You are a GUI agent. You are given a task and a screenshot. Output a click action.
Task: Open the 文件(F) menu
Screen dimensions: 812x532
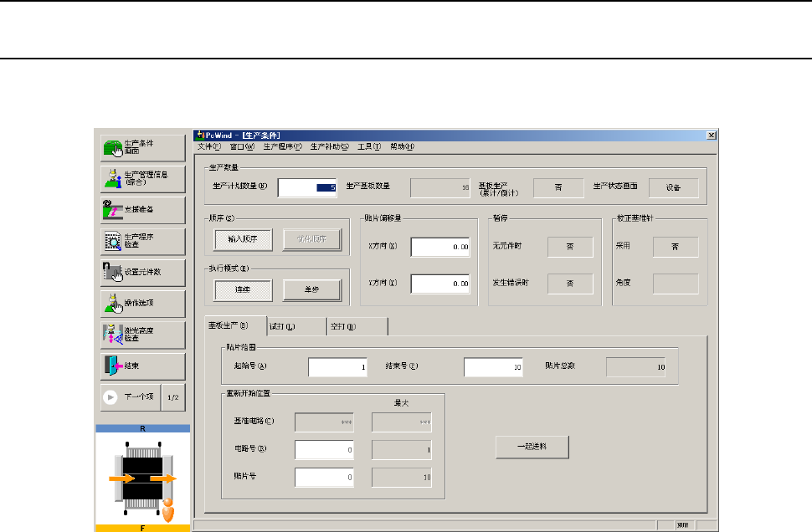click(x=209, y=146)
